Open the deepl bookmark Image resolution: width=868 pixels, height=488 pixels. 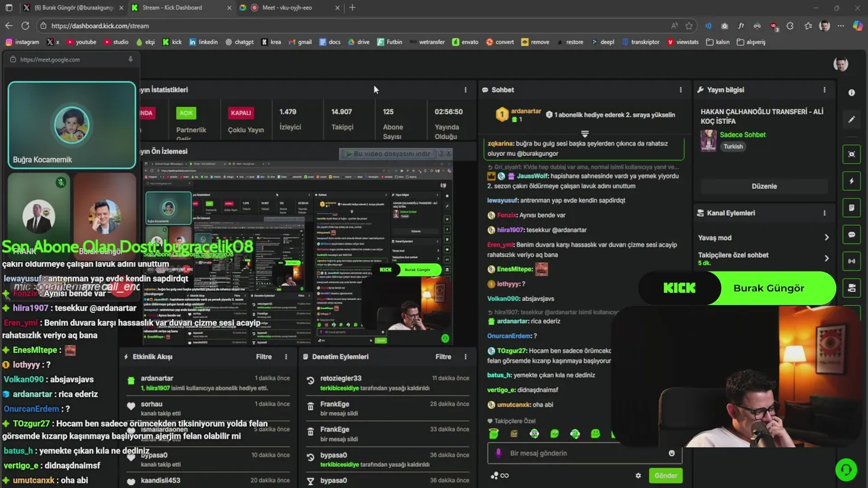(602, 42)
